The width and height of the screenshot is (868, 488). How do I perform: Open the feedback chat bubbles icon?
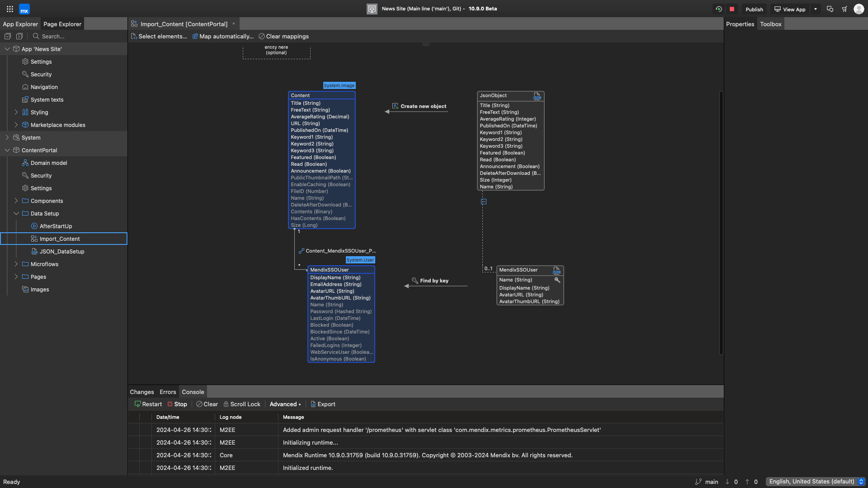click(x=830, y=9)
